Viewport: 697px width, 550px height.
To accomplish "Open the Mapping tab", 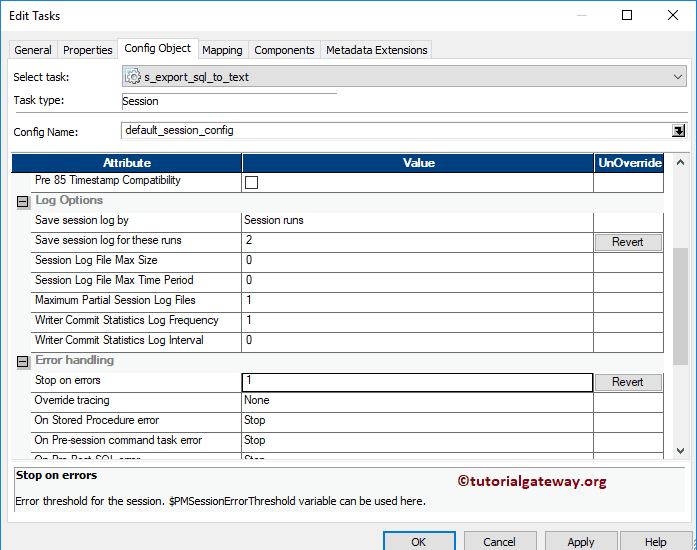I will coord(222,50).
